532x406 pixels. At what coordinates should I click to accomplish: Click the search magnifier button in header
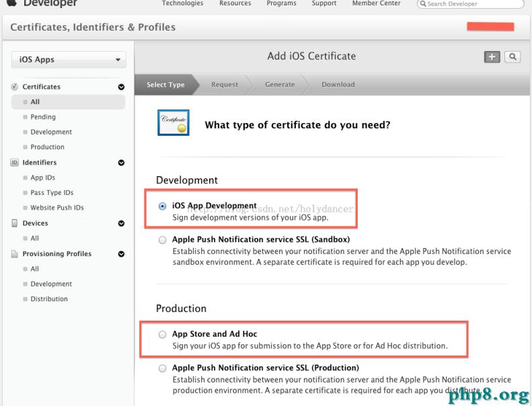pyautogui.click(x=512, y=57)
